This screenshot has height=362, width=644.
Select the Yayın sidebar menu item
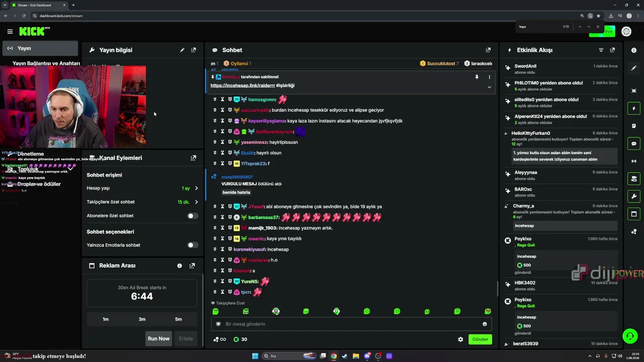coord(40,48)
